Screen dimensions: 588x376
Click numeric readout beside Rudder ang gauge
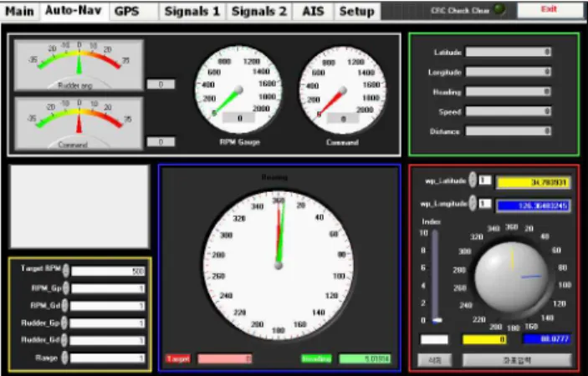pos(161,84)
